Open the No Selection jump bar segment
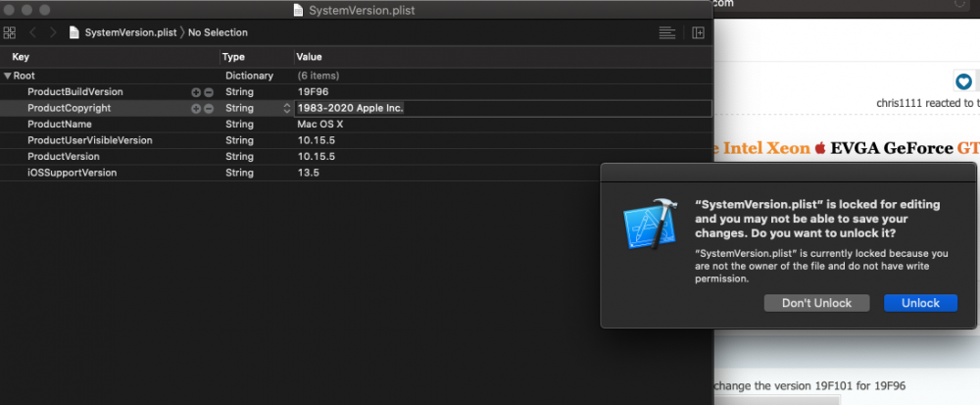This screenshot has width=980, height=405. coord(219,32)
